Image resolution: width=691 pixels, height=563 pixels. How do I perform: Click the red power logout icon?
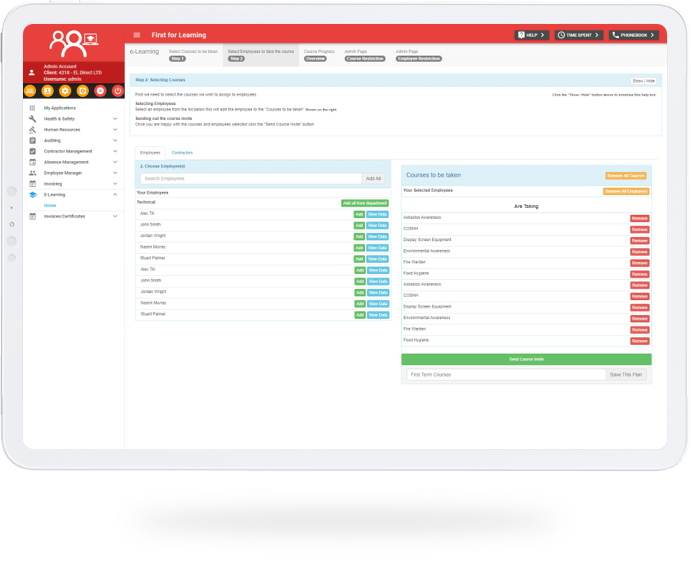116,91
